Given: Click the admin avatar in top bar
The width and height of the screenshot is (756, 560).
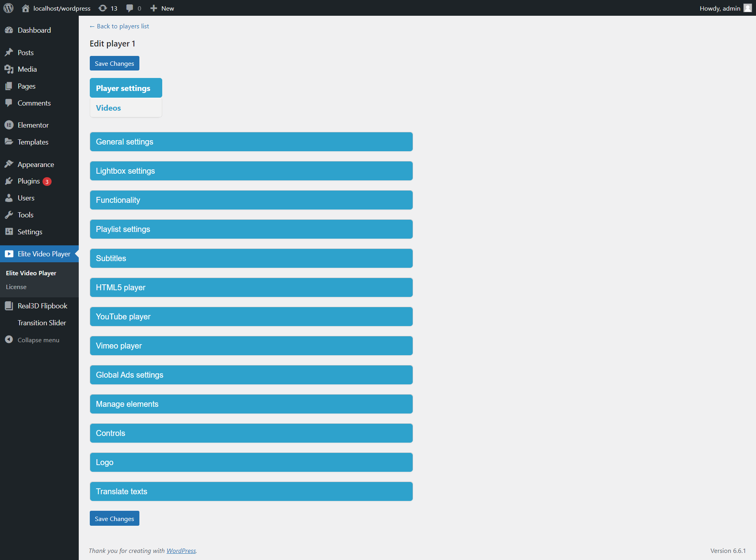Looking at the screenshot, I should (747, 8).
